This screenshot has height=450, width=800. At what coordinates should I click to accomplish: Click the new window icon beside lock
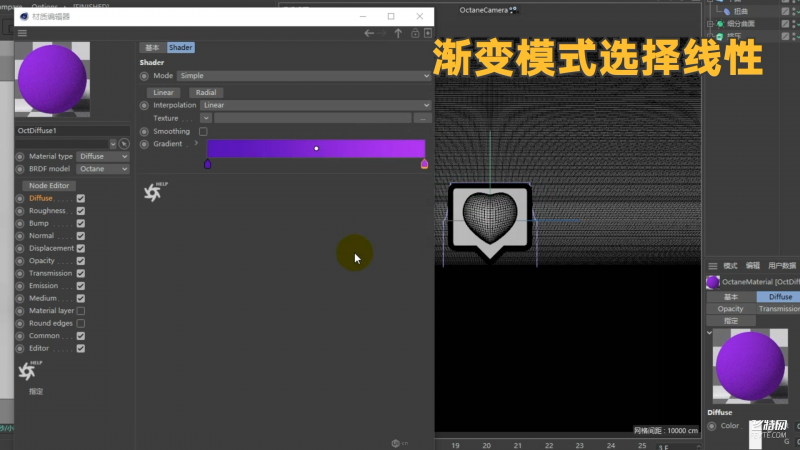click(428, 33)
